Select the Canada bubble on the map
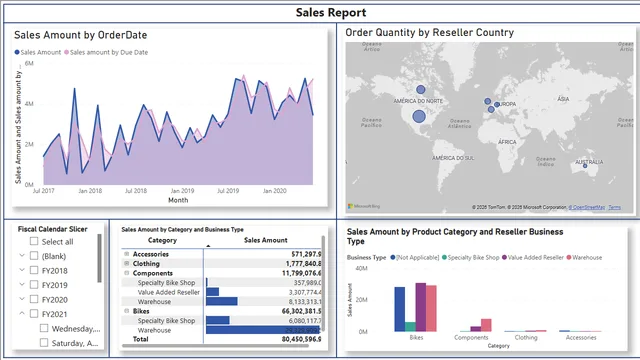The image size is (640, 360). tap(421, 89)
